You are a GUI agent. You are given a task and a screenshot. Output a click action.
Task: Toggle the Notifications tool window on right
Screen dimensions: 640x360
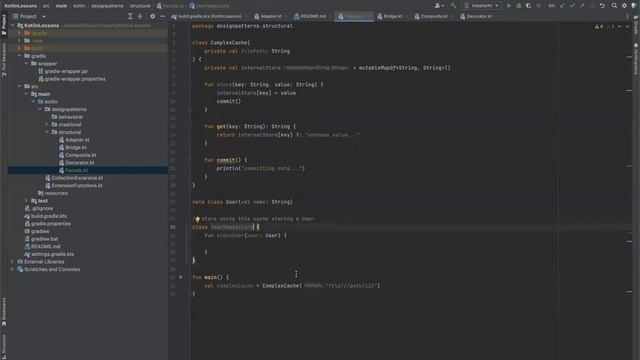(636, 59)
